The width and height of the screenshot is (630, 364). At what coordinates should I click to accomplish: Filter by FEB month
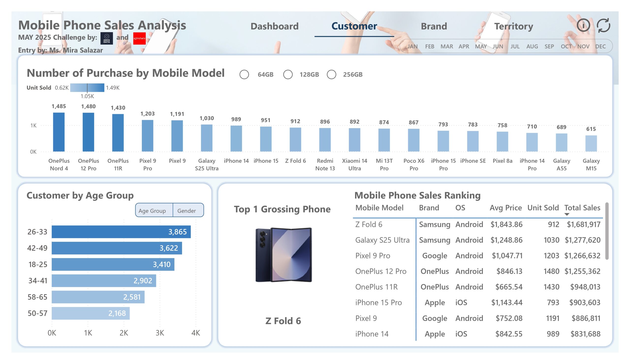pos(429,46)
